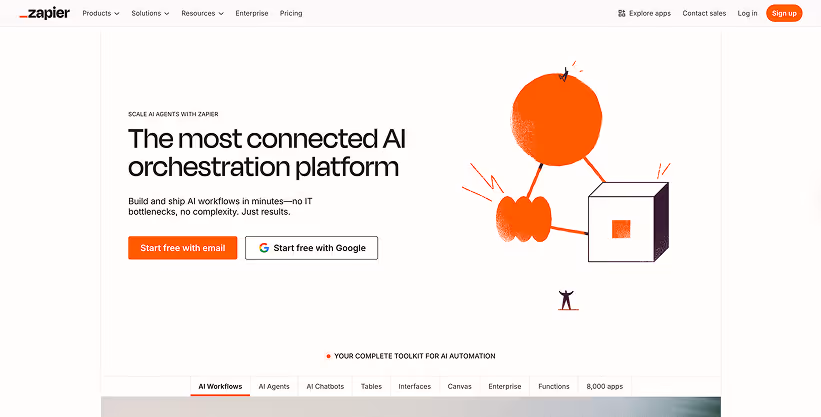Viewport: 821px width, 417px height.
Task: Click Start free with email button
Action: pyautogui.click(x=183, y=248)
